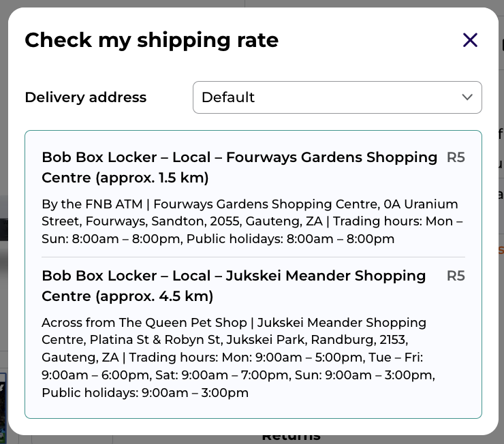The image size is (504, 444).
Task: Click the divider between the two locker options
Action: 253,257
